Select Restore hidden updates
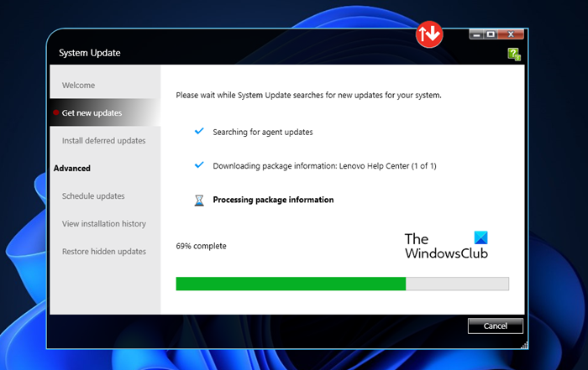The width and height of the screenshot is (588, 370). (105, 252)
